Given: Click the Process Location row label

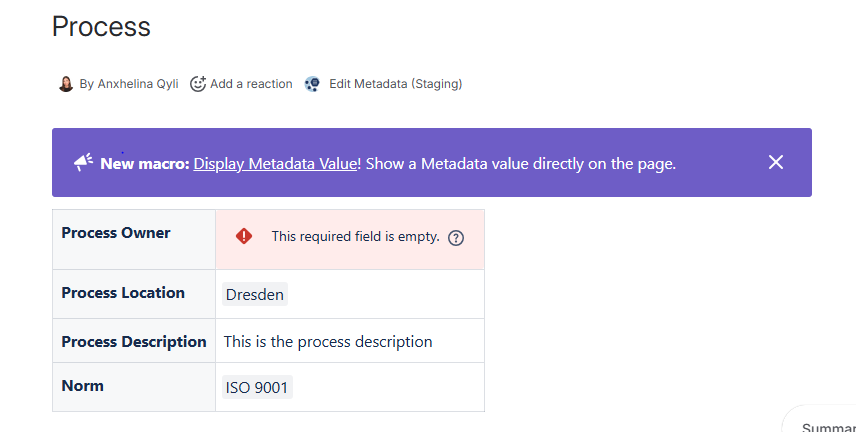Looking at the screenshot, I should click(x=123, y=293).
